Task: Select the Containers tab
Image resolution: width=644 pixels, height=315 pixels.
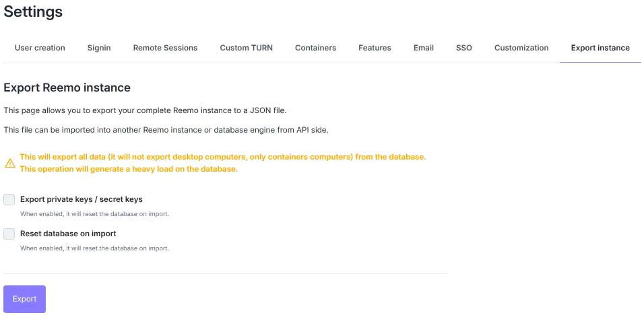Action: point(315,48)
